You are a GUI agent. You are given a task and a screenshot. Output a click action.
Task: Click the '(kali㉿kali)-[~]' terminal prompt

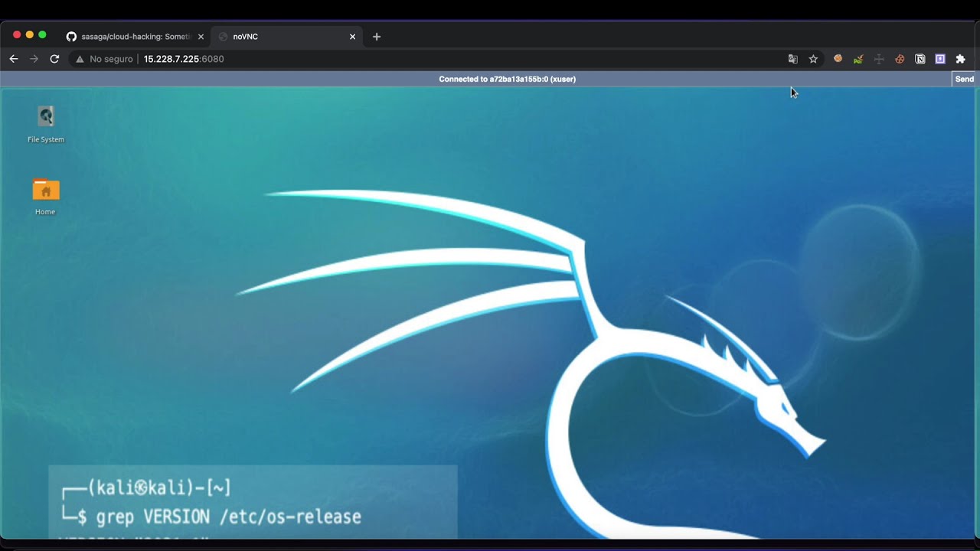click(x=158, y=487)
